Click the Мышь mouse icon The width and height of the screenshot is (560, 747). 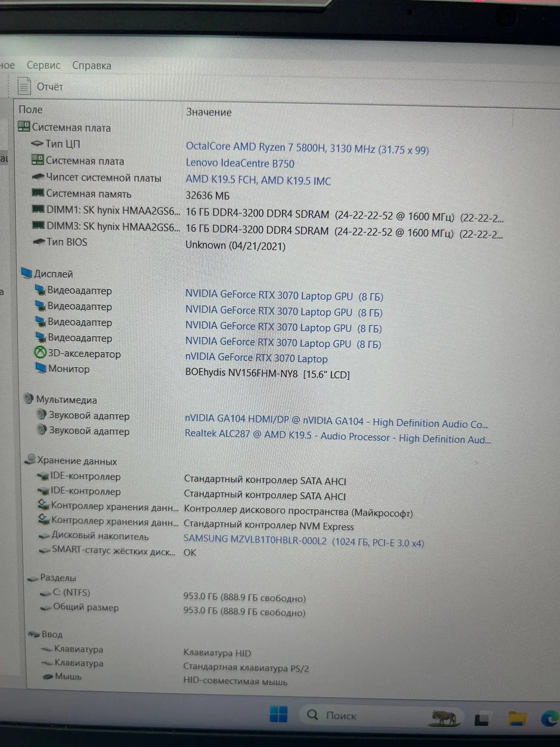pyautogui.click(x=48, y=676)
